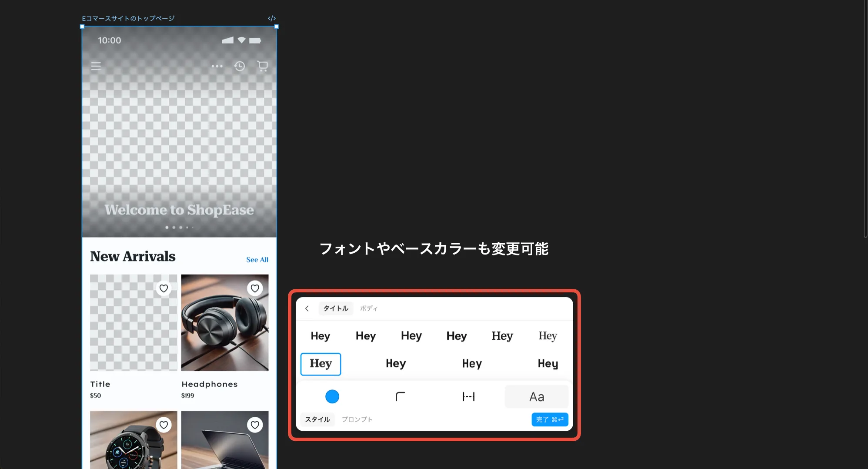This screenshot has width=868, height=469.
Task: Toggle the heart on the smartwatch product
Action: 164,425
